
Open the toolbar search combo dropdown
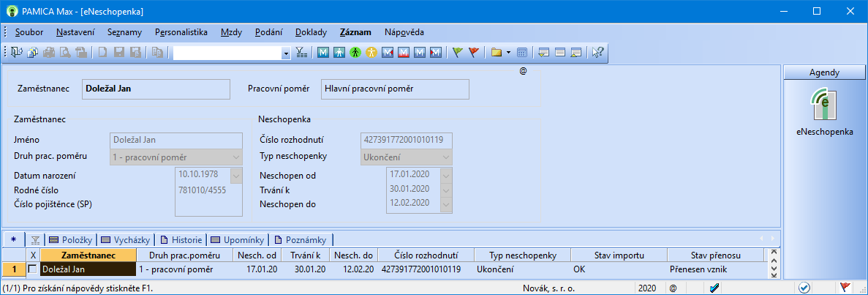tap(286, 53)
